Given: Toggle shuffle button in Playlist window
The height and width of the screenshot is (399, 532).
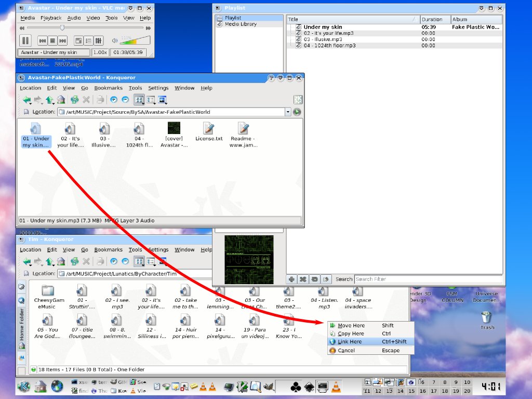Looking at the screenshot, I should pyautogui.click(x=303, y=279).
